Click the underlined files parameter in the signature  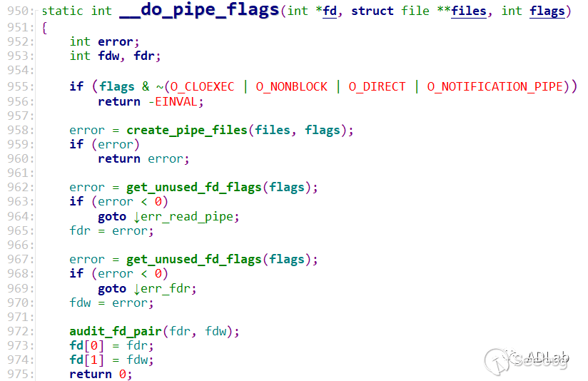[468, 11]
